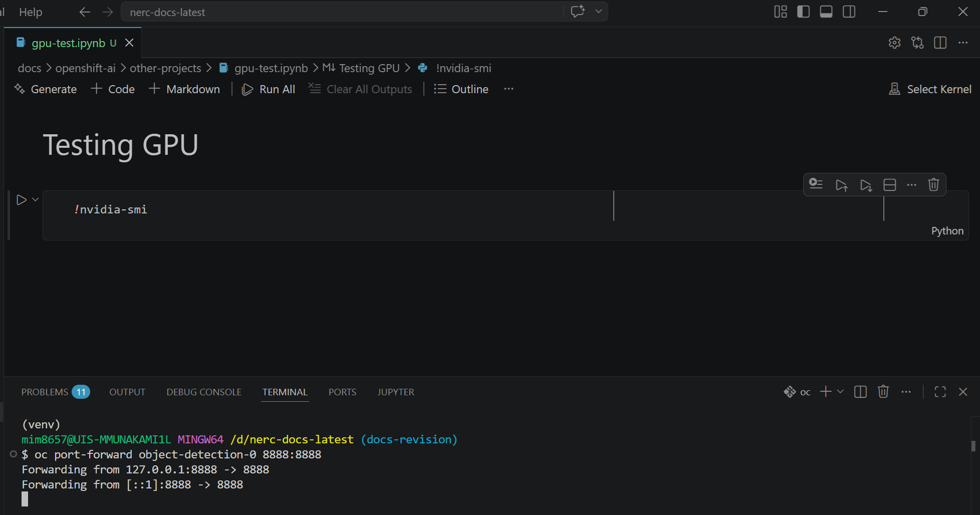
Task: Maximize the terminal panel size
Action: click(940, 392)
